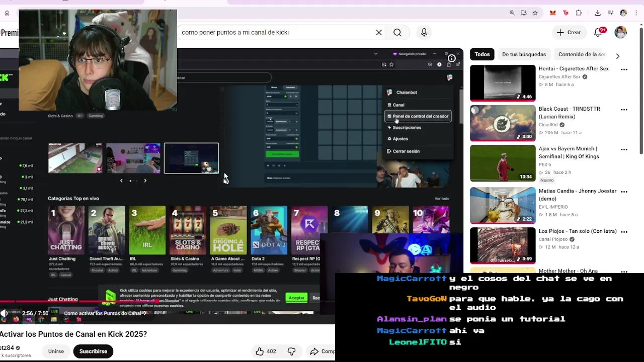Open the browser downloads icon
The image size is (644, 362).
pos(598,13)
